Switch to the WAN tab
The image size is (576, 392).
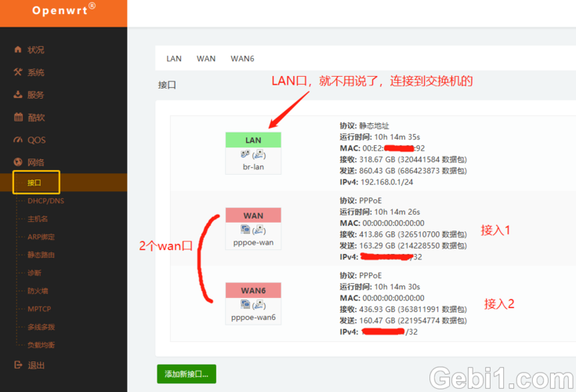205,59
